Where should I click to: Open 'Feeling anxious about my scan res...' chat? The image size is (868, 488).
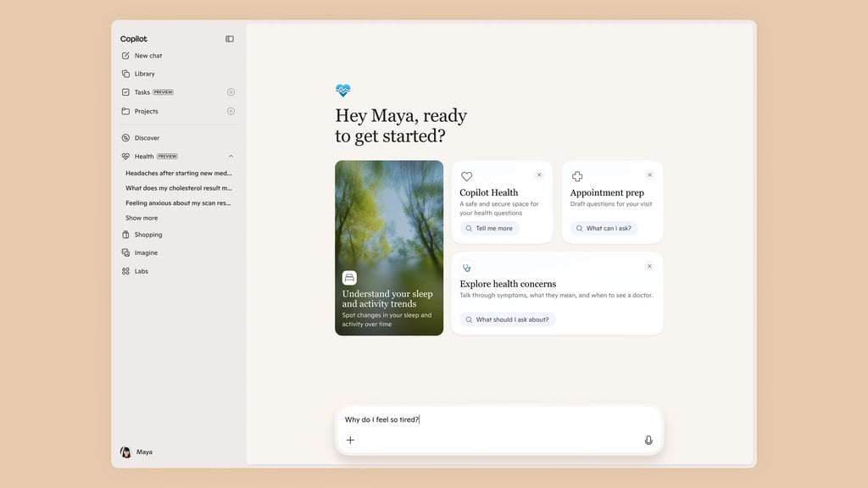click(x=178, y=203)
